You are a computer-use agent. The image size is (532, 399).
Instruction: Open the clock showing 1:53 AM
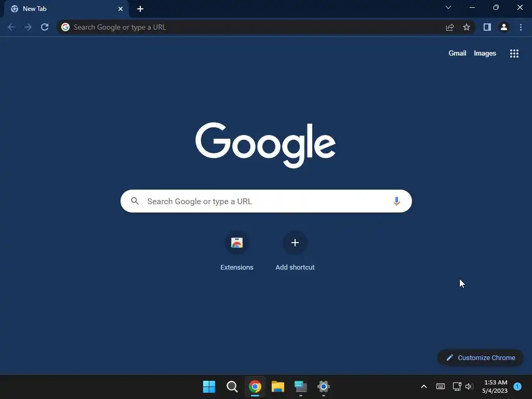tap(495, 387)
